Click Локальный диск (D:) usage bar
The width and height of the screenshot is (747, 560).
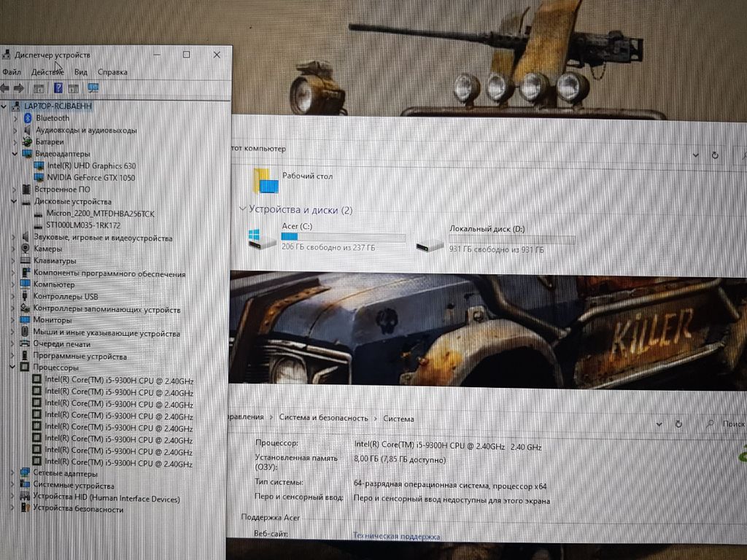point(511,239)
